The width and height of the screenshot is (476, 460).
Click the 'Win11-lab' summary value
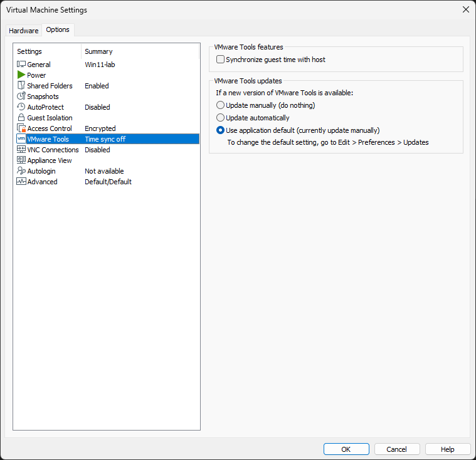point(100,65)
